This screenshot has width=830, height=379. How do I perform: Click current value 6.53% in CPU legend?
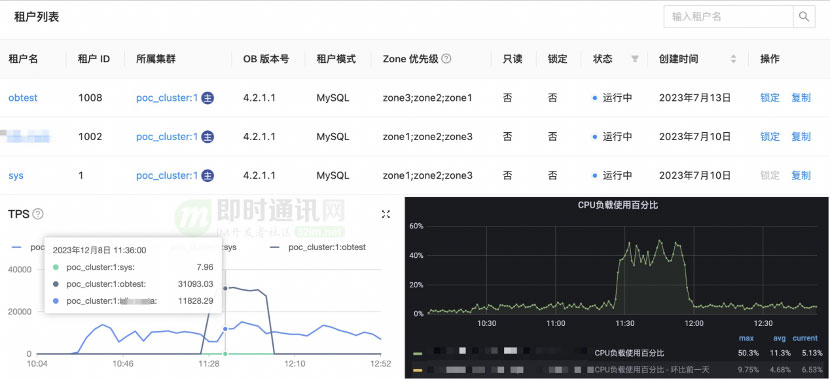(x=813, y=369)
